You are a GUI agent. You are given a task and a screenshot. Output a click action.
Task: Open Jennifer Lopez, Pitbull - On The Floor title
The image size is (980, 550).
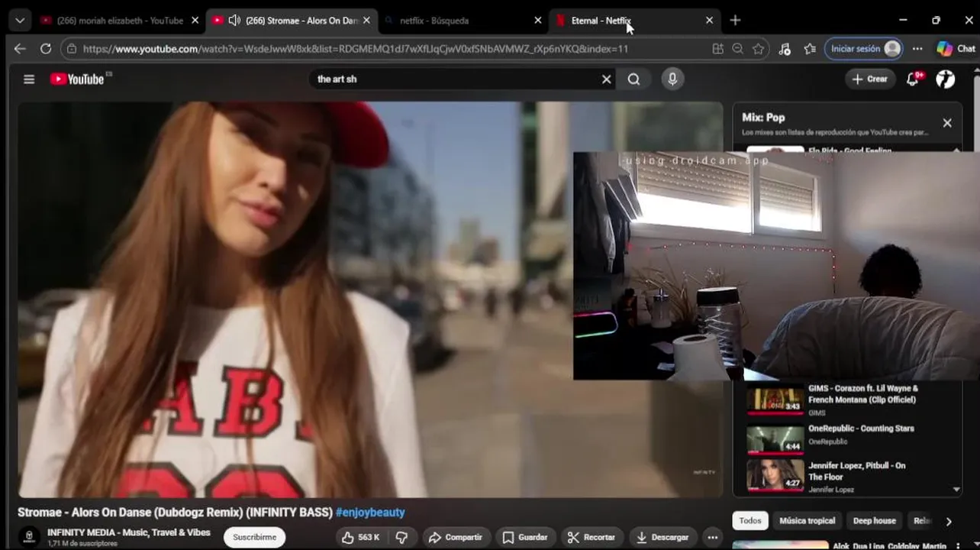point(857,471)
